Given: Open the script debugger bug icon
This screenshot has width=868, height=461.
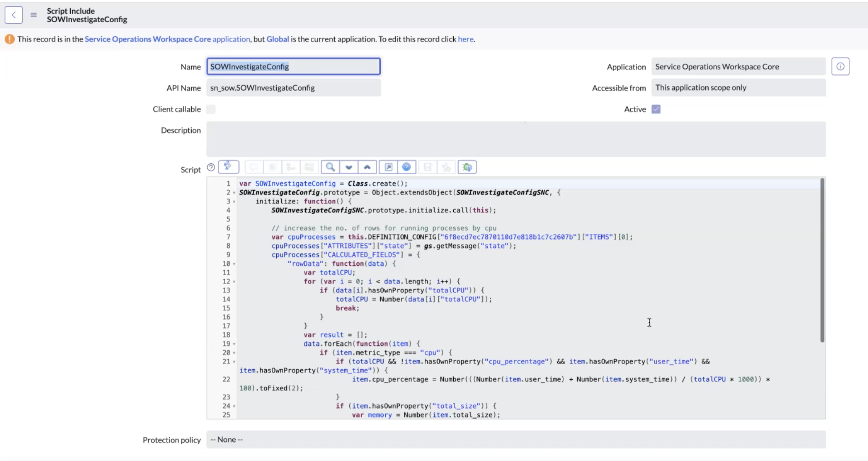Looking at the screenshot, I should [x=467, y=167].
